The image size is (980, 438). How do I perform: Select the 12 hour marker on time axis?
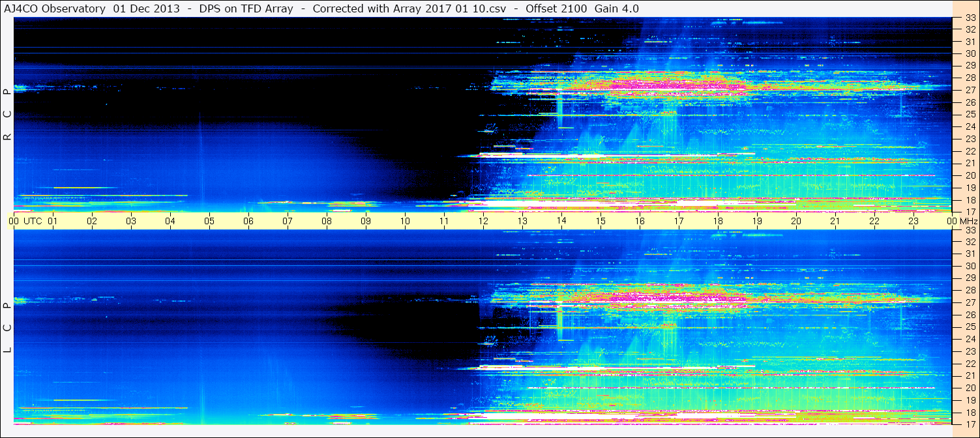pyautogui.click(x=483, y=221)
